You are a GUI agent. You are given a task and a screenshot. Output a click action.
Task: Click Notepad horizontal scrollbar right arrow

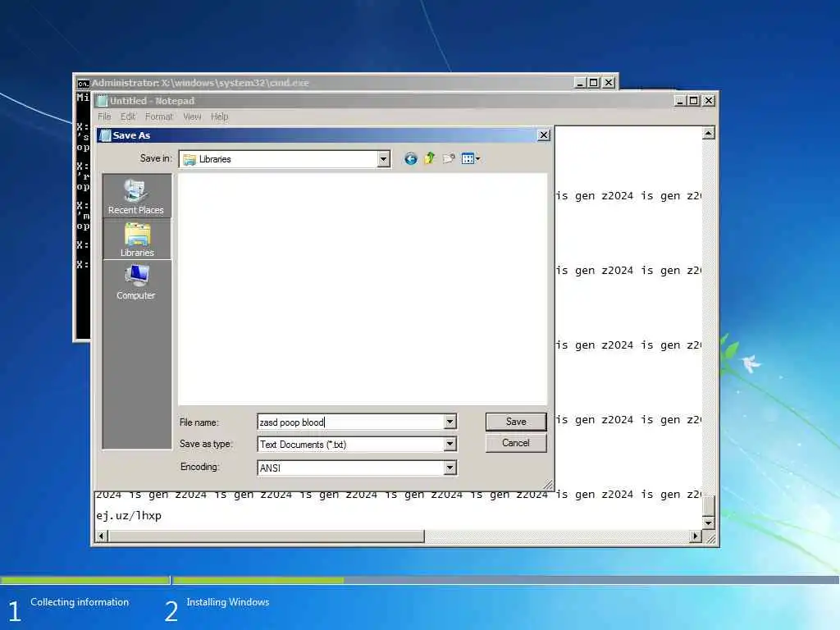click(x=696, y=536)
